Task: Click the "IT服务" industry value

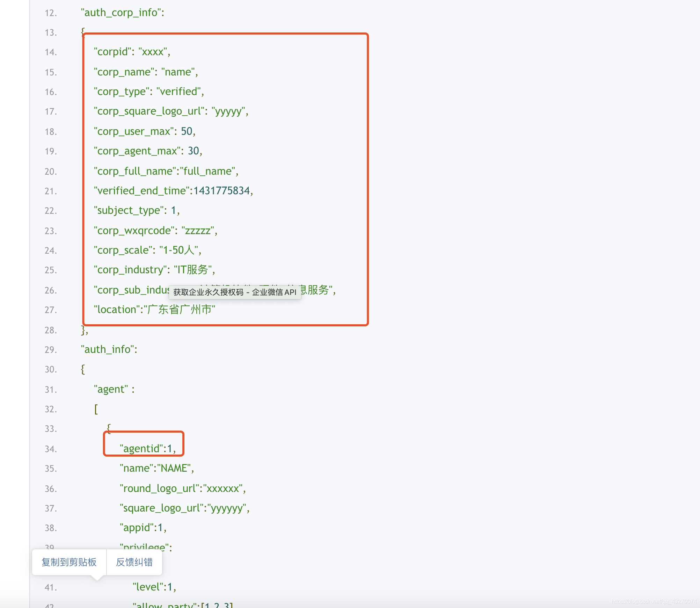Action: coord(192,270)
